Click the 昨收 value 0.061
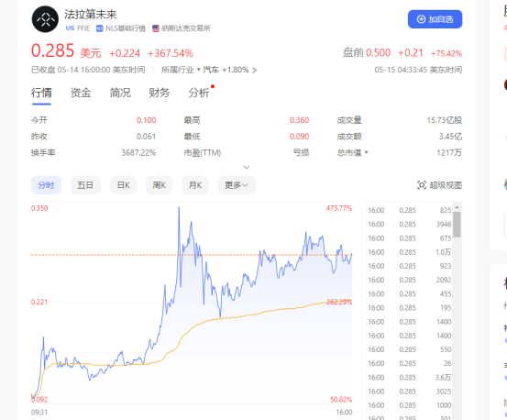This screenshot has height=420, width=507. click(146, 137)
